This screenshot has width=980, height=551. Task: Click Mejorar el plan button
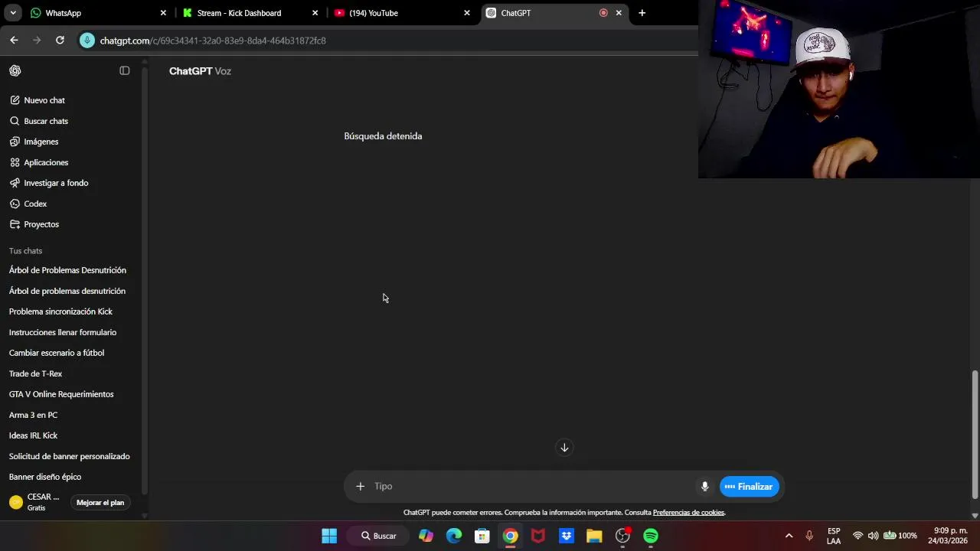tap(100, 503)
